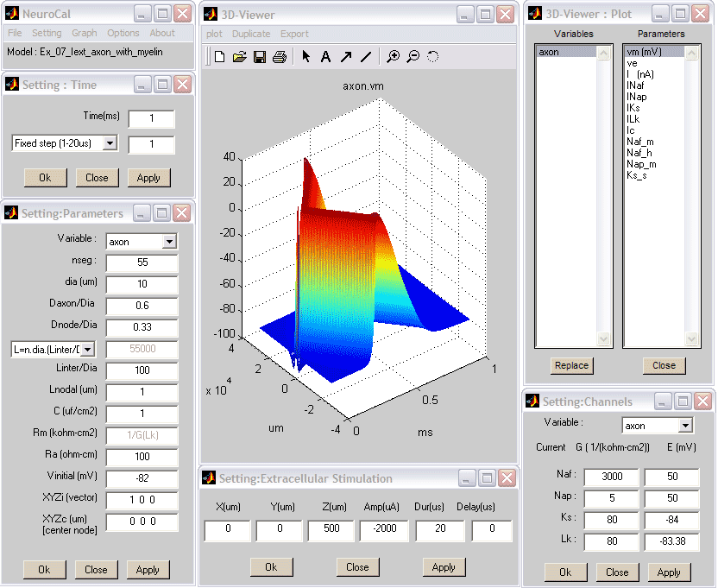
Task: Select the Insert Arrow tool
Action: coord(346,56)
